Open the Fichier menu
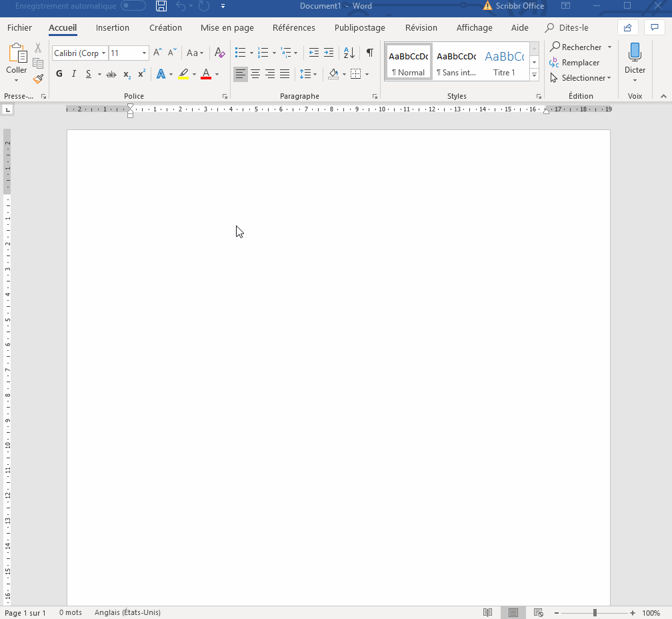Screen dimensions: 672x619 pos(19,28)
